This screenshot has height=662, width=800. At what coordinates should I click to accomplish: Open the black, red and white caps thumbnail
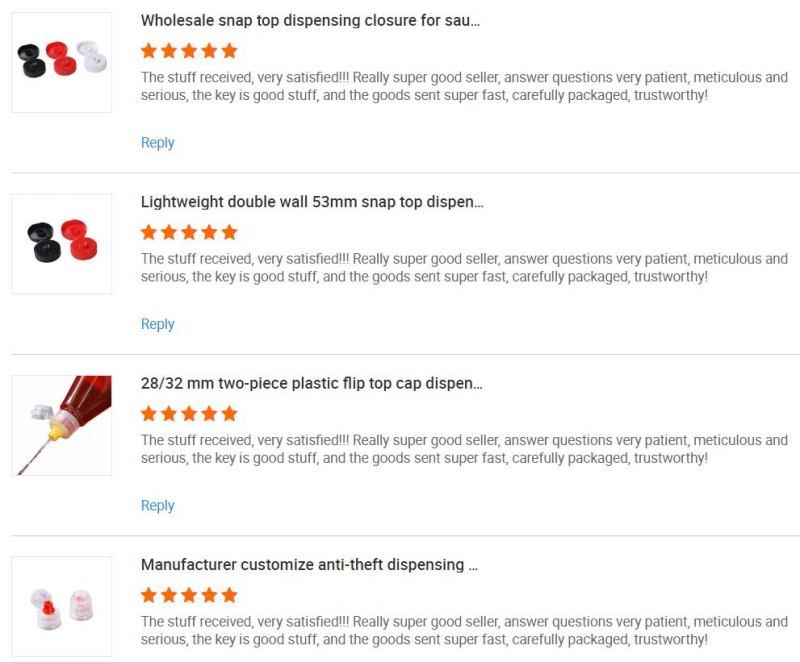pyautogui.click(x=61, y=62)
